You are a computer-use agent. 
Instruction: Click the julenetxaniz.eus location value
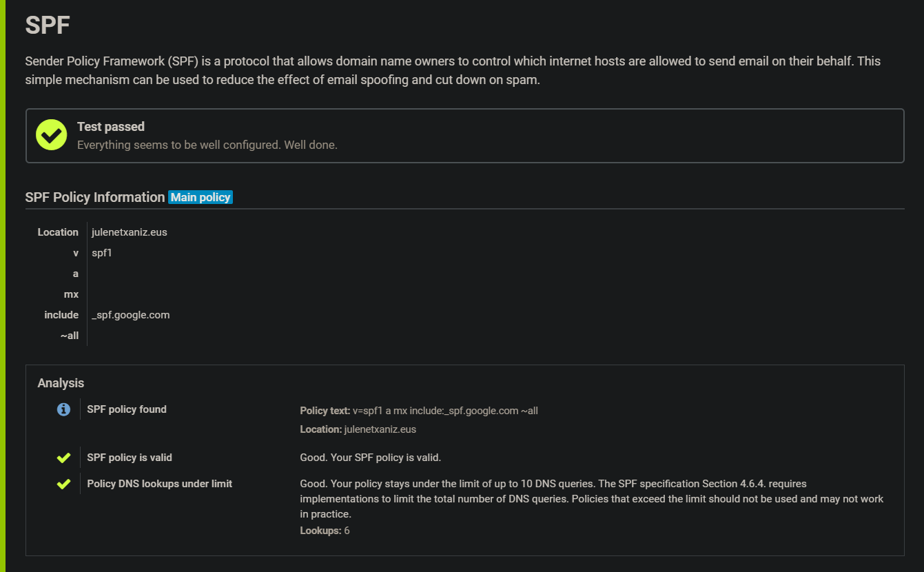click(130, 232)
